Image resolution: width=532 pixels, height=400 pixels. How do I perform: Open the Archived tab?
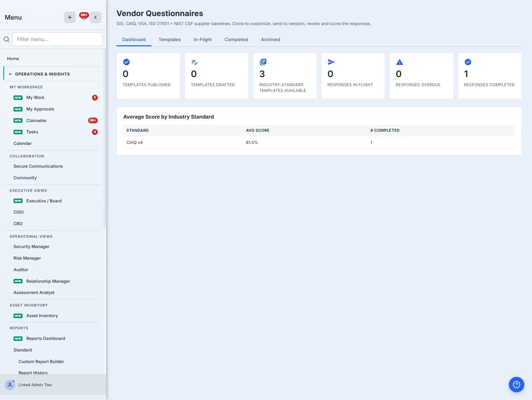[271, 40]
